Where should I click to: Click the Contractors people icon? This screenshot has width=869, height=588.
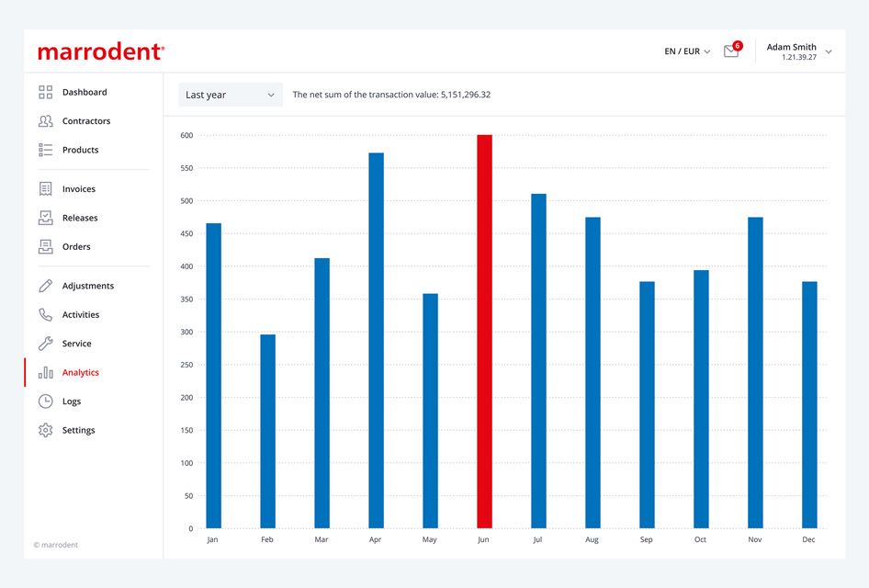(45, 120)
